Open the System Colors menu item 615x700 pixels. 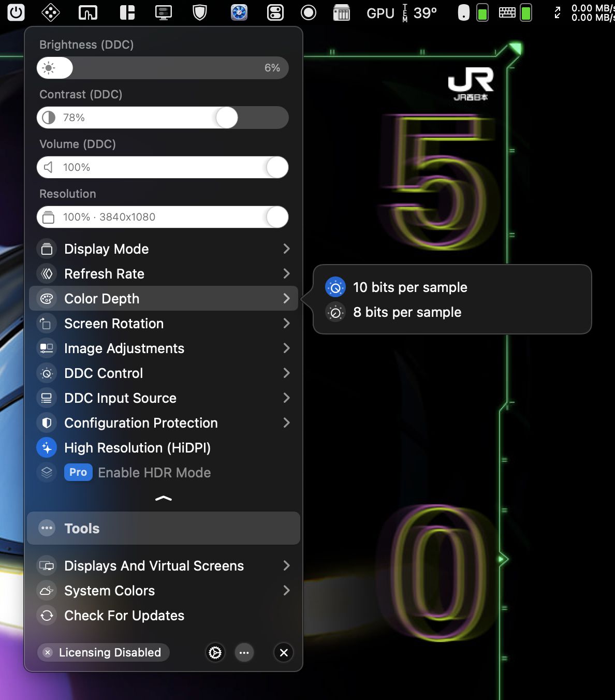(164, 591)
